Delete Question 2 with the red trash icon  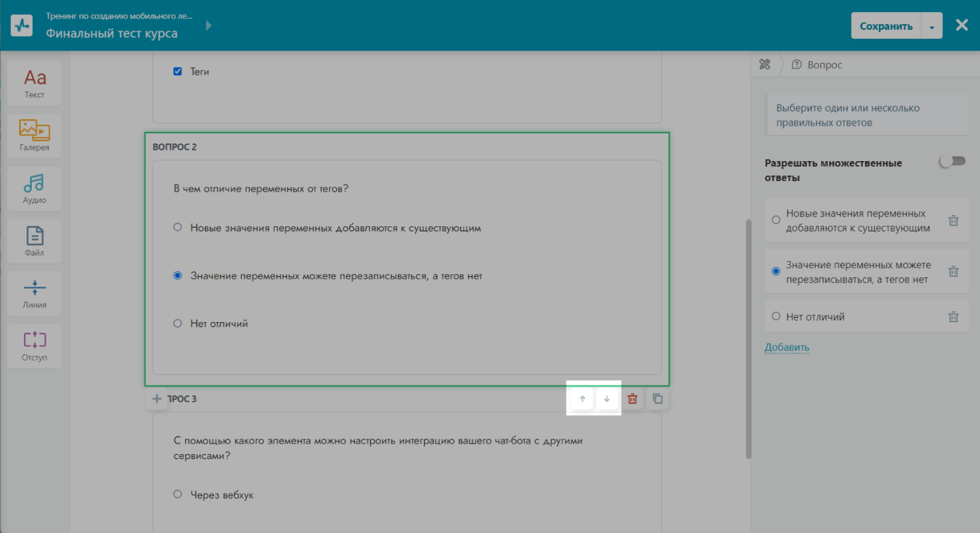coord(633,399)
